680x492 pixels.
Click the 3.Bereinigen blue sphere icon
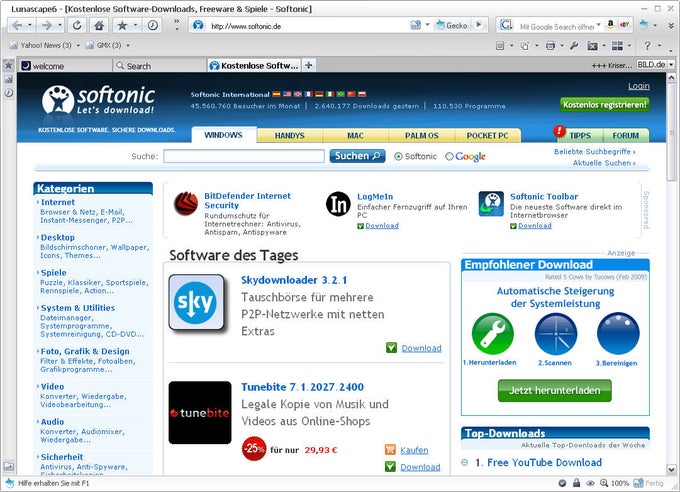click(618, 334)
